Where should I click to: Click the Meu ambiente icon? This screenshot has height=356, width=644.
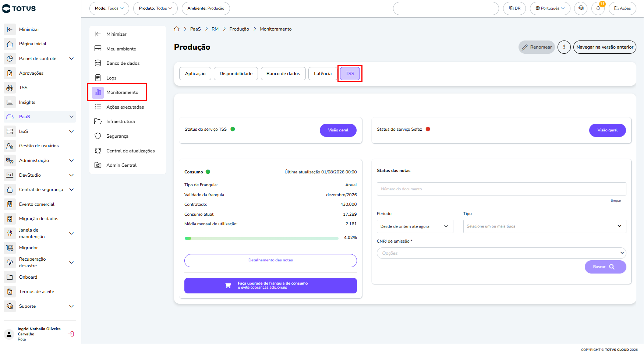tap(98, 49)
